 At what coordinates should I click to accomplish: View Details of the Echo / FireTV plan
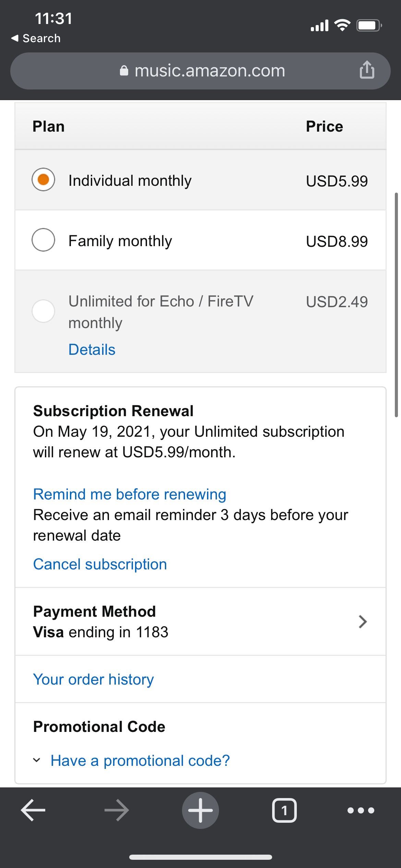(91, 349)
